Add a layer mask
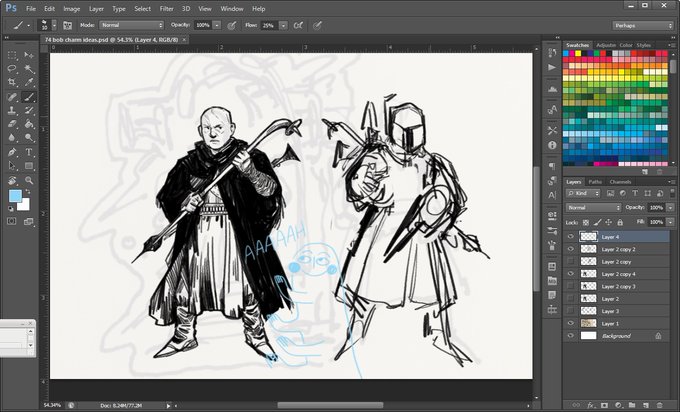 (604, 405)
